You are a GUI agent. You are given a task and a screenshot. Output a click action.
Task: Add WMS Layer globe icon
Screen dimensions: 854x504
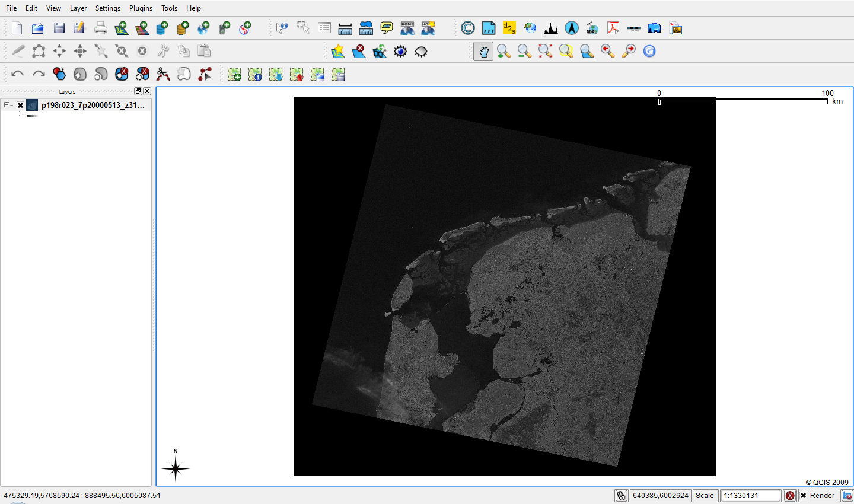point(204,28)
